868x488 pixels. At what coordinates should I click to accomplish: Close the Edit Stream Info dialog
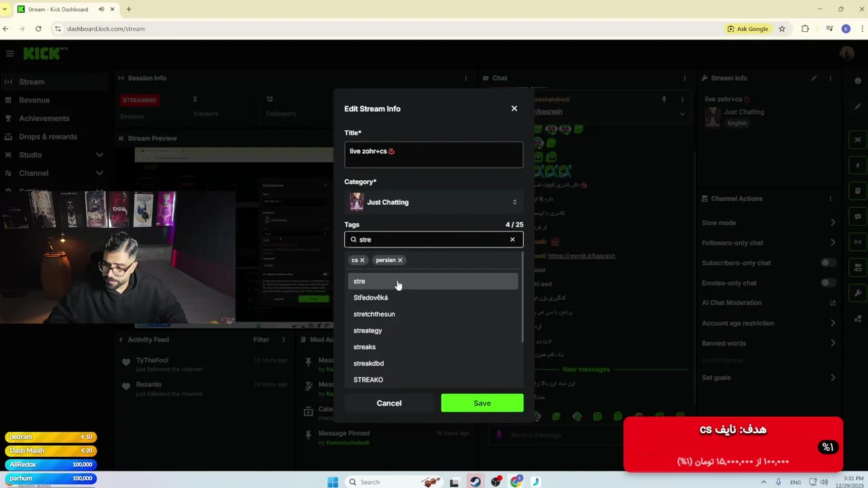point(514,108)
